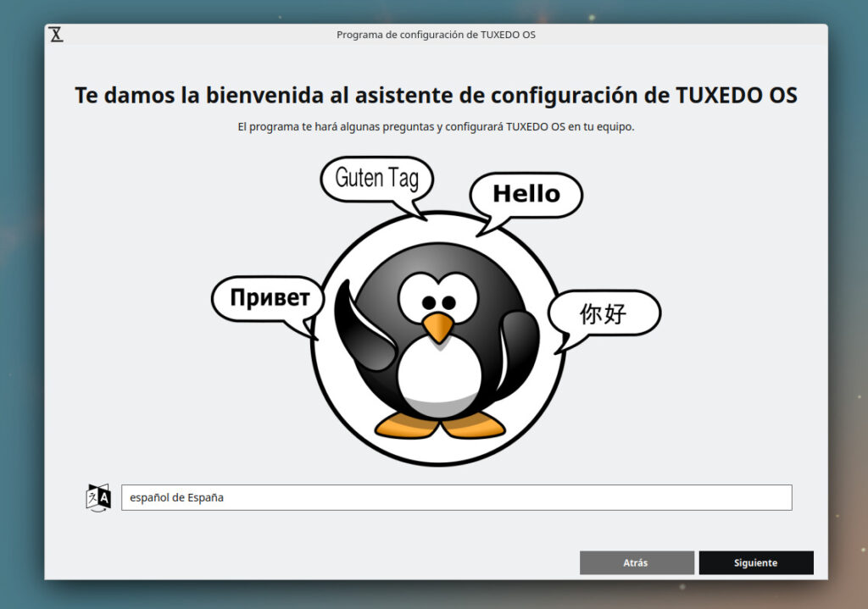Click the penguin's right eye
The image size is (868, 609).
click(x=451, y=301)
